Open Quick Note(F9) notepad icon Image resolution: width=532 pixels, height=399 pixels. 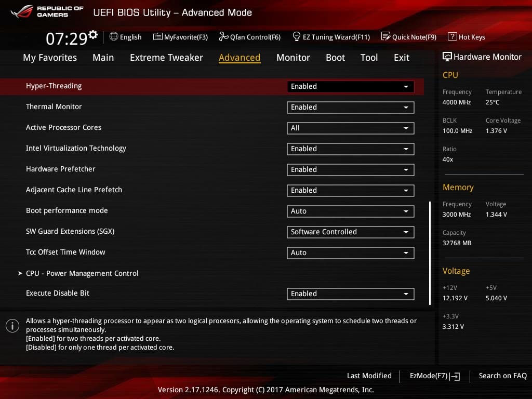pos(385,37)
